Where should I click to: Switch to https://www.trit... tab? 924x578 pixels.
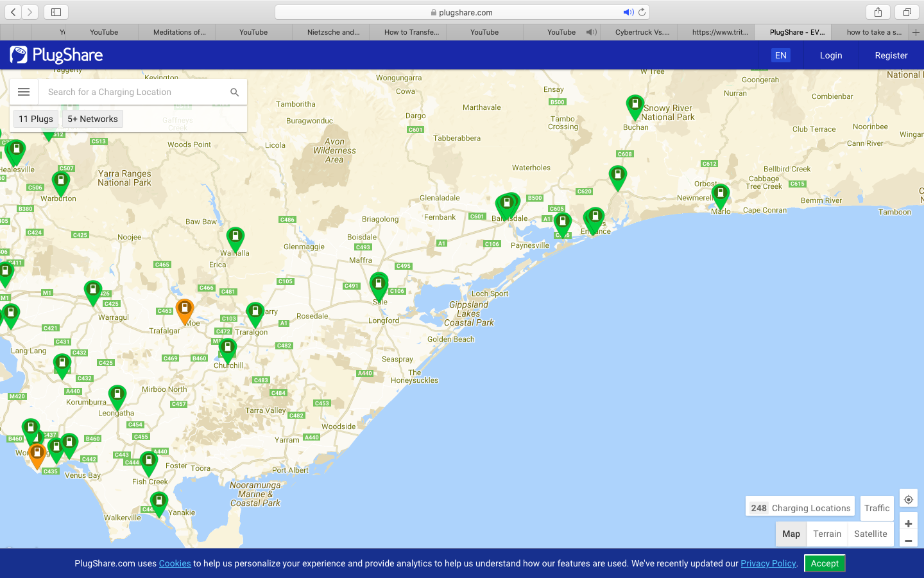[x=716, y=32]
